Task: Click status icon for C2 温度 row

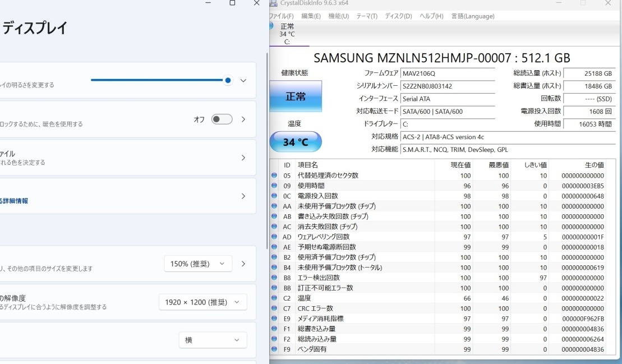Action: 274,298
